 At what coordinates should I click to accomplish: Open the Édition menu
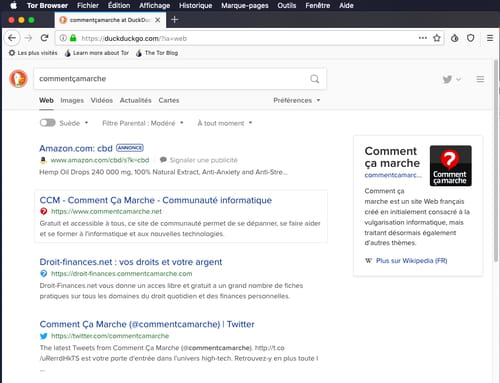[x=119, y=5]
